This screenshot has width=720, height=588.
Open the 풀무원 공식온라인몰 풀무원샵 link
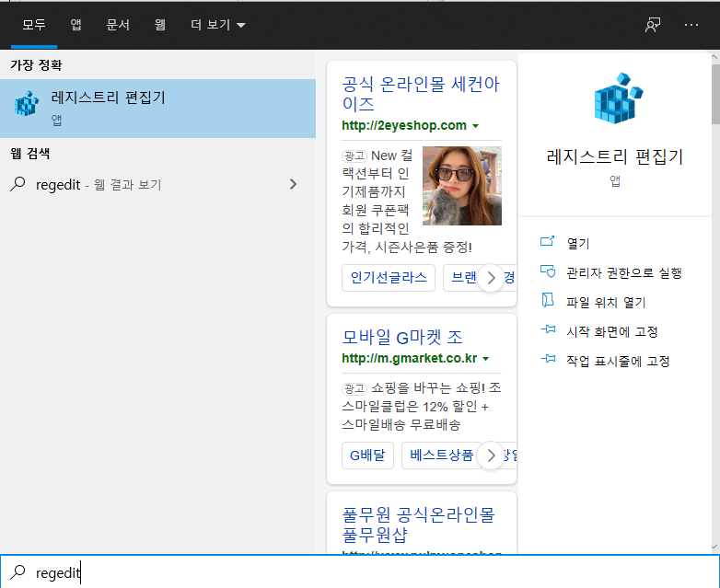418,525
